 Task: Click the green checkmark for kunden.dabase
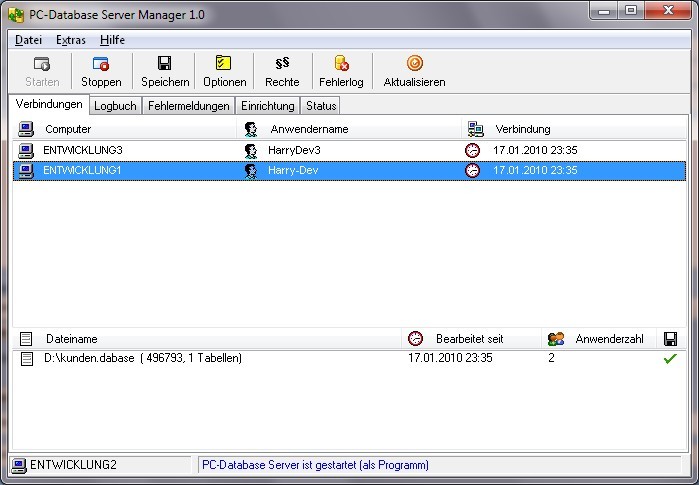pos(670,358)
